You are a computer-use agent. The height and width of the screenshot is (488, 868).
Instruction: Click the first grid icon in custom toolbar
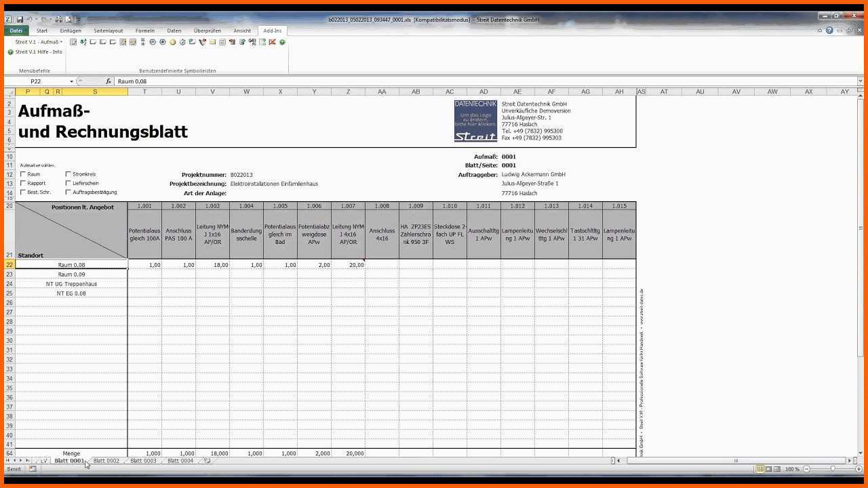coord(73,42)
